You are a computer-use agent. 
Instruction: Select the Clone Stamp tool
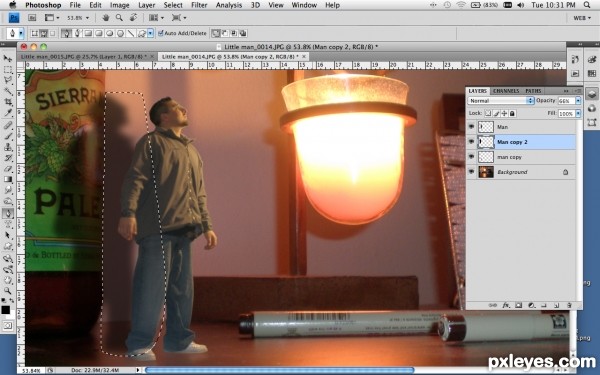[x=8, y=147]
